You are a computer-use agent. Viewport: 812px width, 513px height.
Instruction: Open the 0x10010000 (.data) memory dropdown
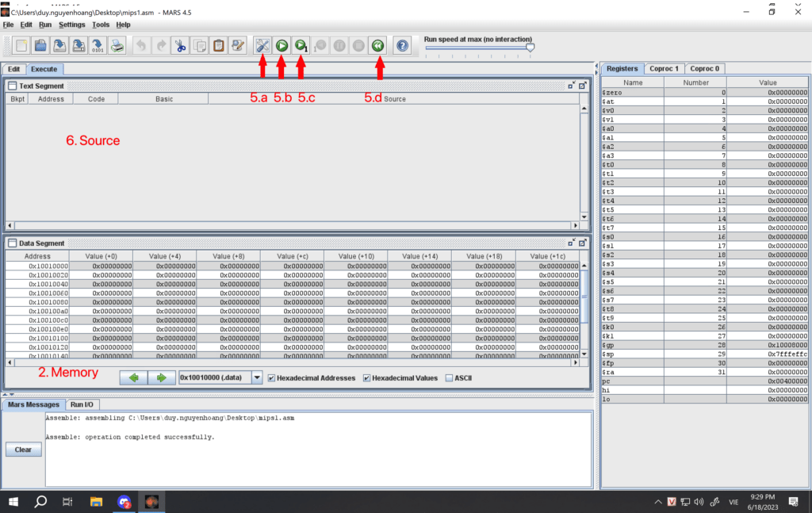click(x=257, y=378)
